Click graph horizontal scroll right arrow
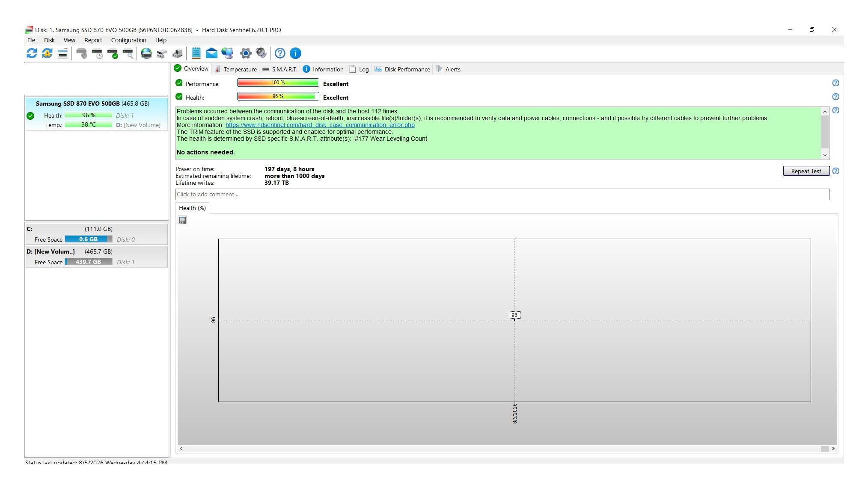Screen dimensions: 868x488 pos(833,448)
